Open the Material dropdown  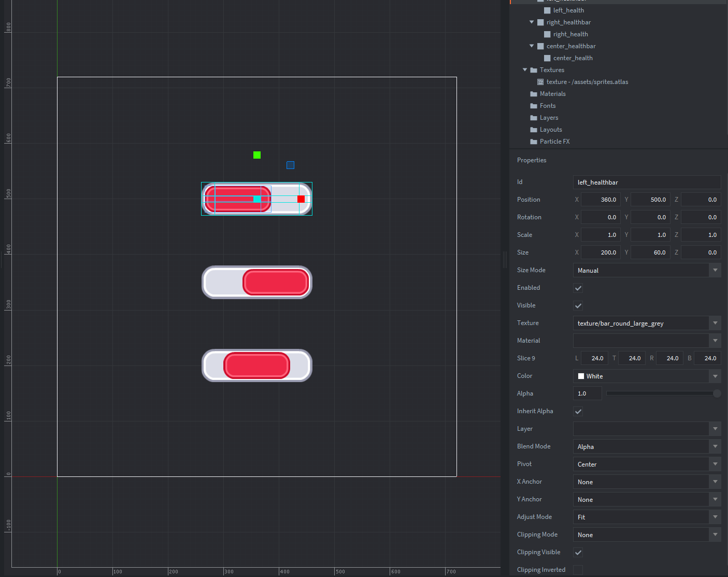[x=647, y=341]
